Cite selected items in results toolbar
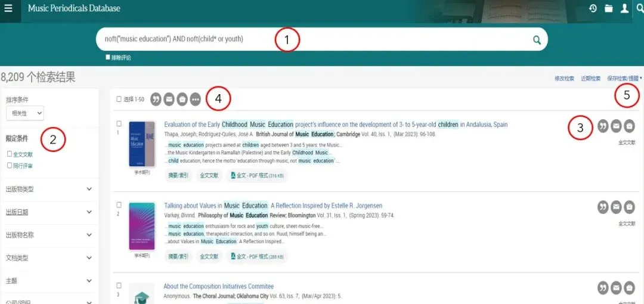 click(x=156, y=100)
